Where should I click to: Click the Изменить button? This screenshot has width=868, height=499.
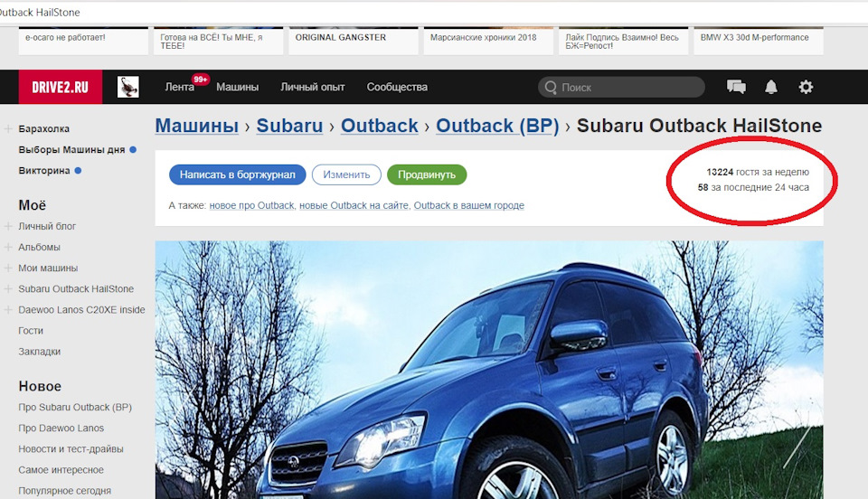tap(346, 174)
